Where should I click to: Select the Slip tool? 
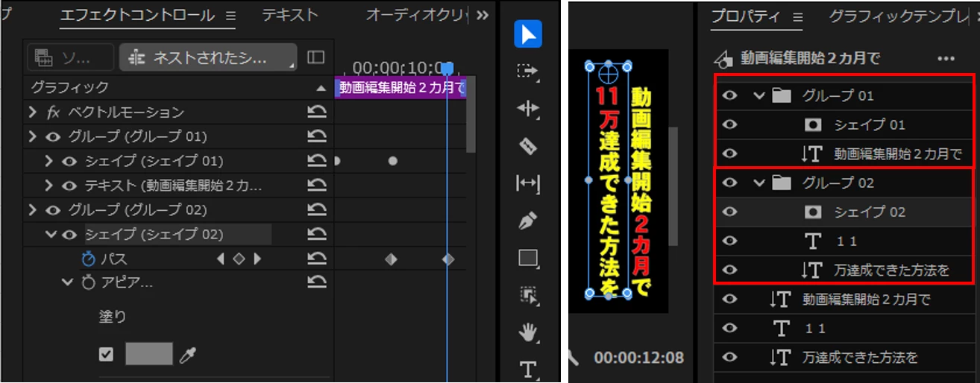tap(528, 183)
